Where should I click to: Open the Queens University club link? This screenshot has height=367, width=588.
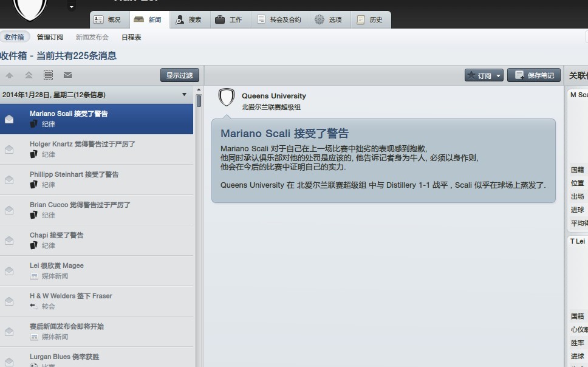point(274,96)
